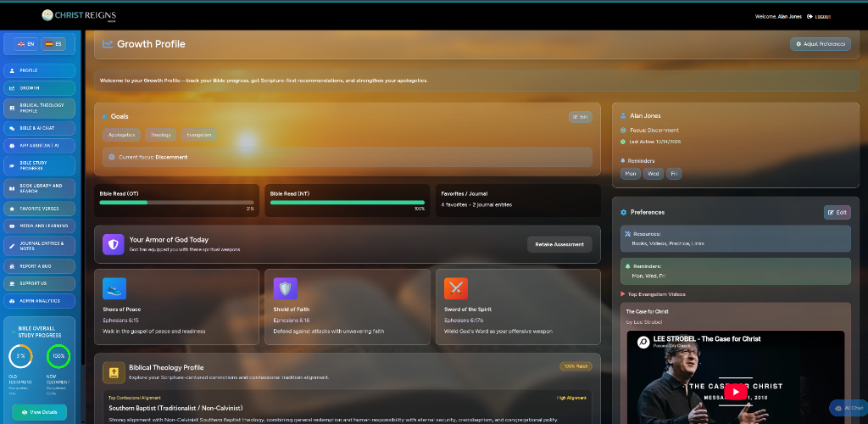Click the Biblical Theology Profile Bible icon

point(114,372)
